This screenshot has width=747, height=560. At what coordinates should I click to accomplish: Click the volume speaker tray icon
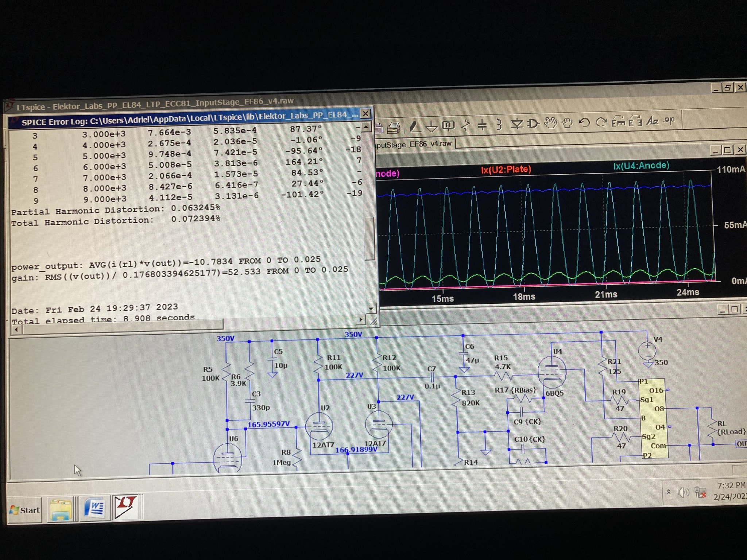point(682,493)
